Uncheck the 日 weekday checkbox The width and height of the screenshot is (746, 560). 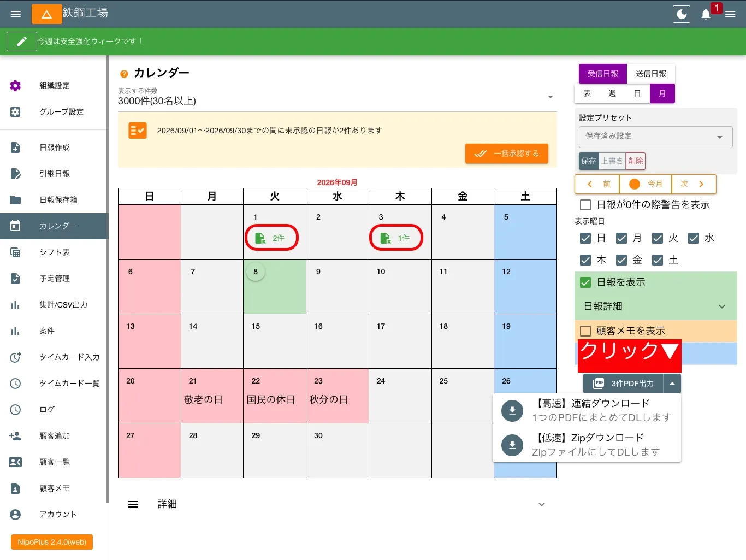click(x=585, y=238)
